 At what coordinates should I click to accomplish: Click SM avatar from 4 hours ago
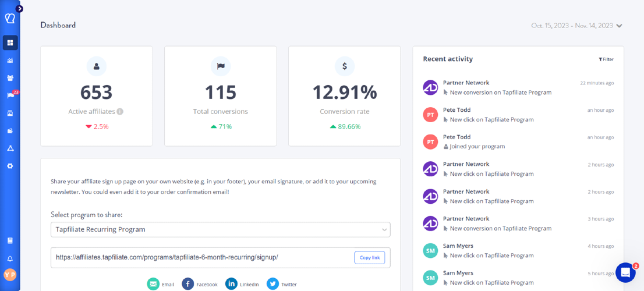pyautogui.click(x=430, y=251)
